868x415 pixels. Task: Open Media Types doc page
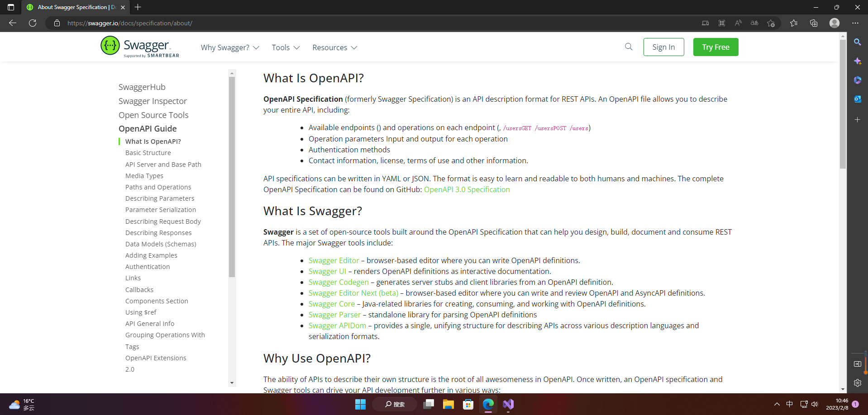(144, 176)
